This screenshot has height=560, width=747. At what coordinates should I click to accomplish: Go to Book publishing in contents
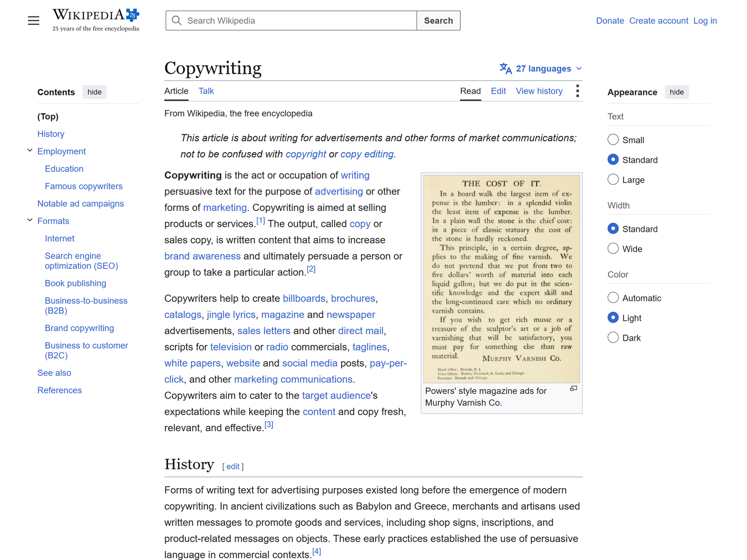pyautogui.click(x=76, y=283)
